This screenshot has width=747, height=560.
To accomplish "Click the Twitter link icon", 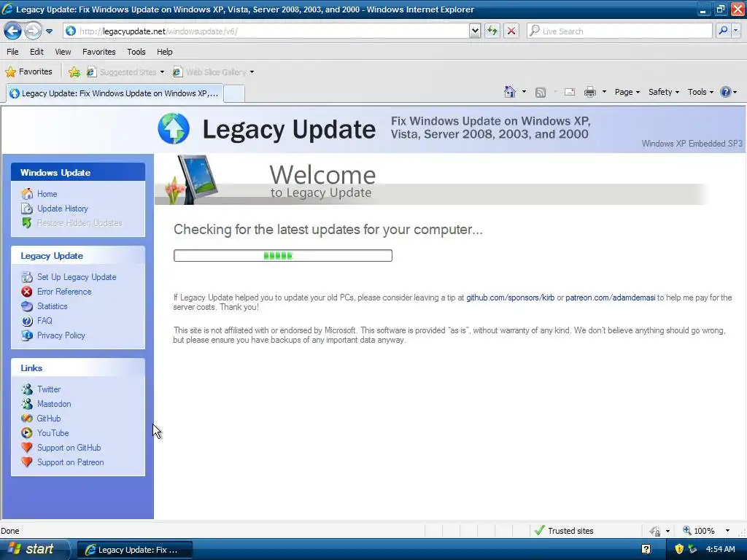I will tap(27, 389).
